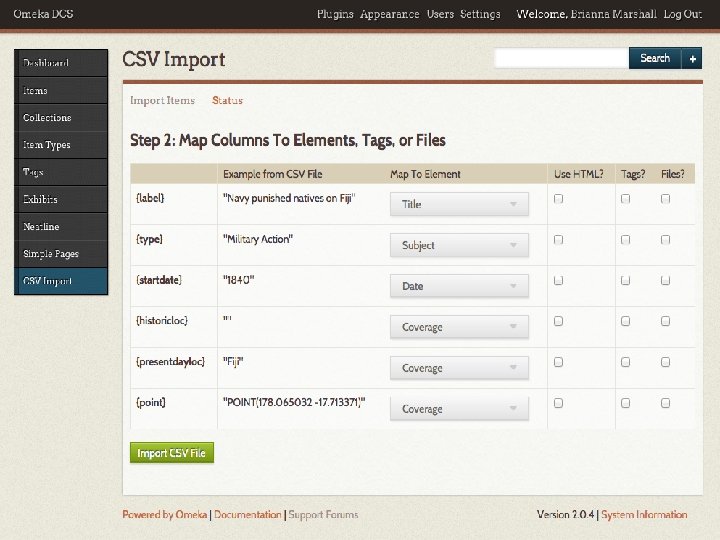This screenshot has width=720, height=540.
Task: Click the "Example from CSV File" column header
Action: (x=273, y=174)
